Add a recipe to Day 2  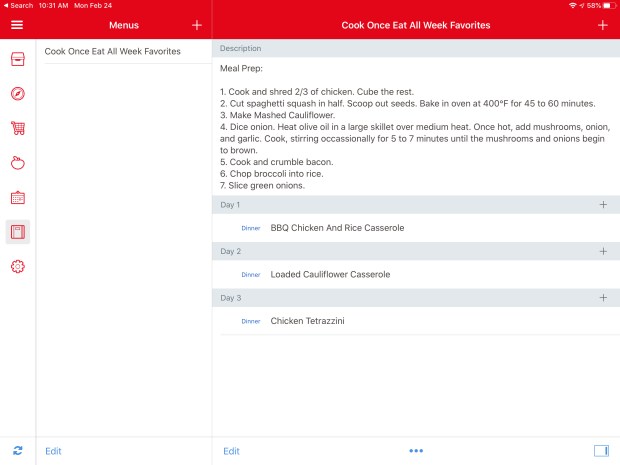602,251
